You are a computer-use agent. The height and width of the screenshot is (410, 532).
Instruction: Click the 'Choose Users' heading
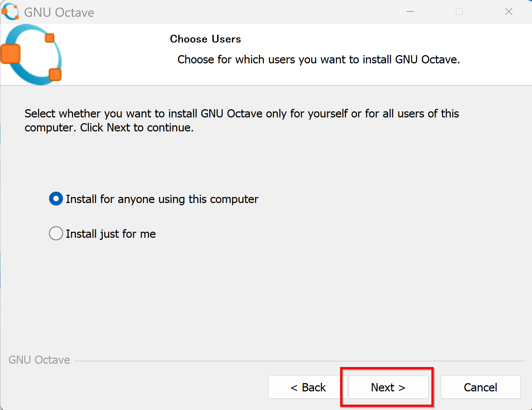(205, 39)
